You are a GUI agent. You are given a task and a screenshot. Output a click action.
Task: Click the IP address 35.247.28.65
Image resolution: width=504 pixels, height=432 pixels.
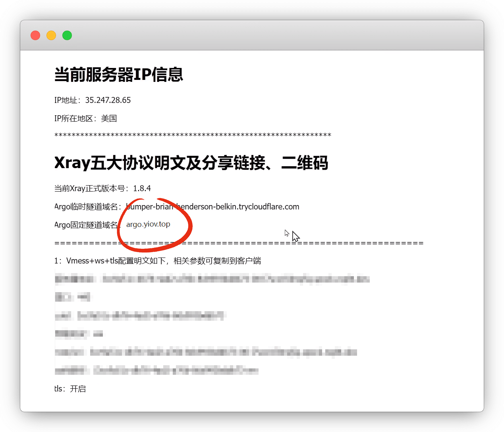pyautogui.click(x=108, y=100)
